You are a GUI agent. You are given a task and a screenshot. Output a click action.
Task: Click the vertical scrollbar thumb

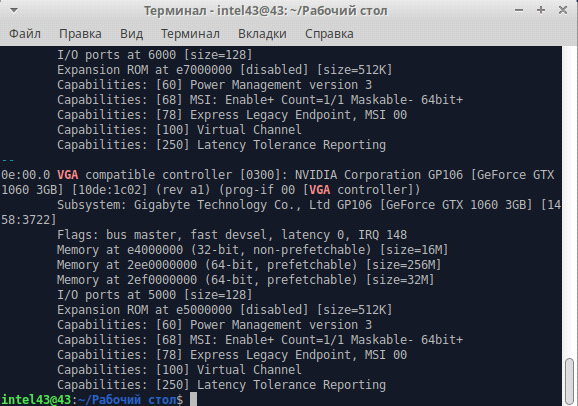click(x=570, y=381)
